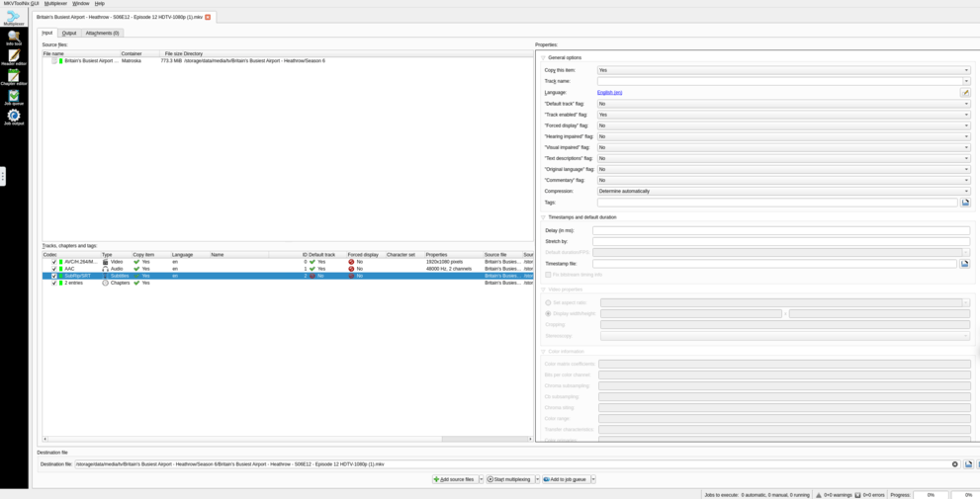Screen dimensions: 980x499
Task: Open the Hearing impaired flag dropdown
Action: pyautogui.click(x=784, y=136)
